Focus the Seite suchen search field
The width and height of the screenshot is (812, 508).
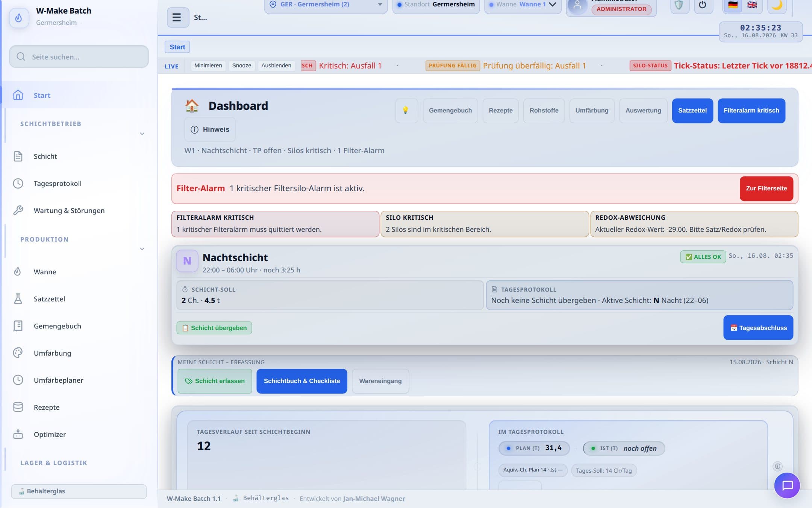pos(79,57)
